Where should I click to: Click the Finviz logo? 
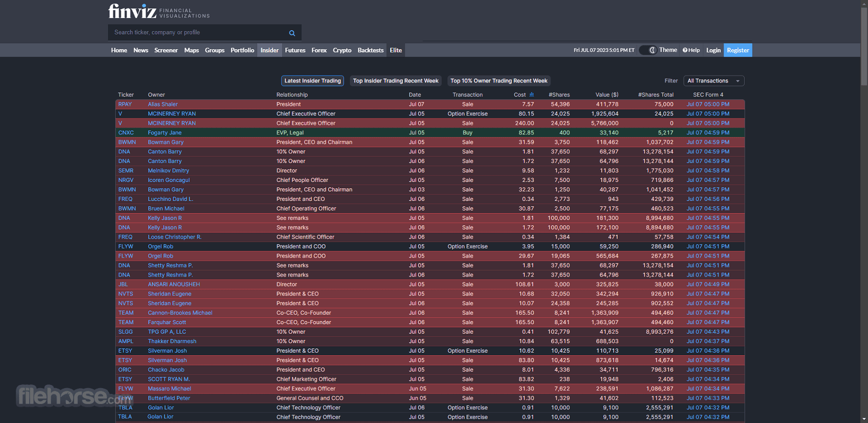[x=159, y=11]
